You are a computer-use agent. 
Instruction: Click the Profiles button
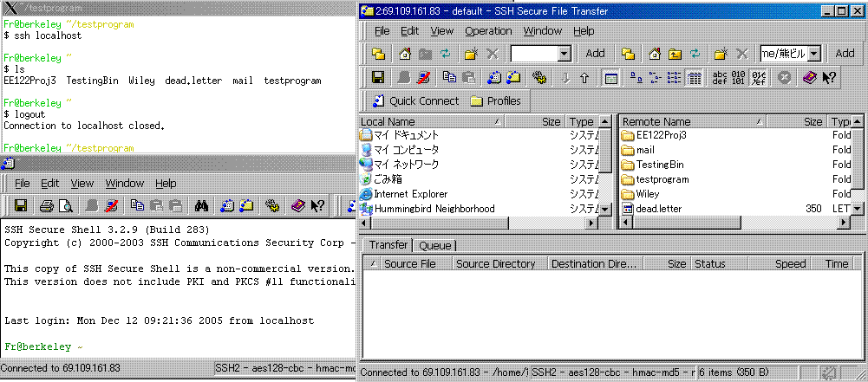(x=495, y=100)
